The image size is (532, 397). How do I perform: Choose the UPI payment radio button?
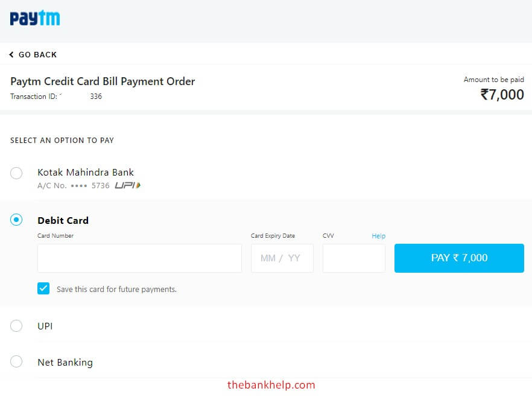pyautogui.click(x=16, y=326)
